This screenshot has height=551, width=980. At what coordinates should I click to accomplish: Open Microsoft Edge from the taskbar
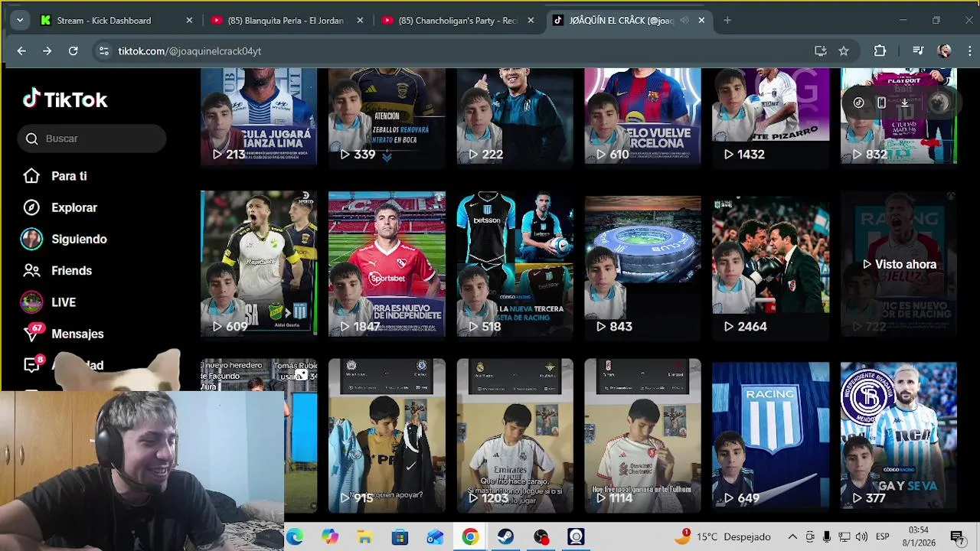[295, 537]
